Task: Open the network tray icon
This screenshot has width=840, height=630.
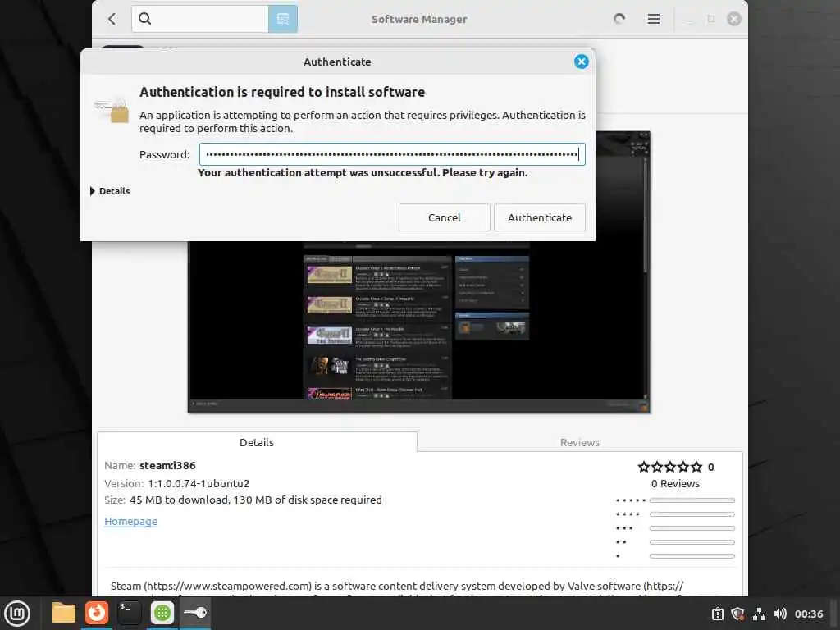Action: [x=759, y=614]
